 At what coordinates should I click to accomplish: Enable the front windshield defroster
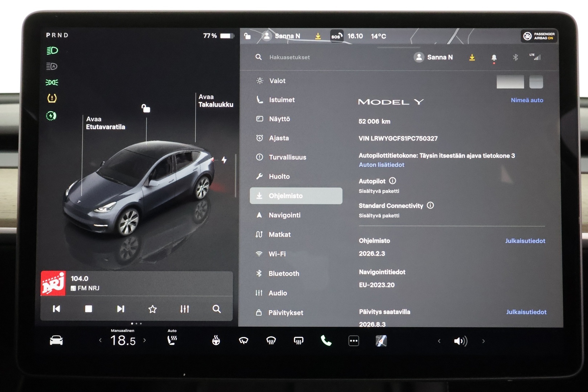270,340
